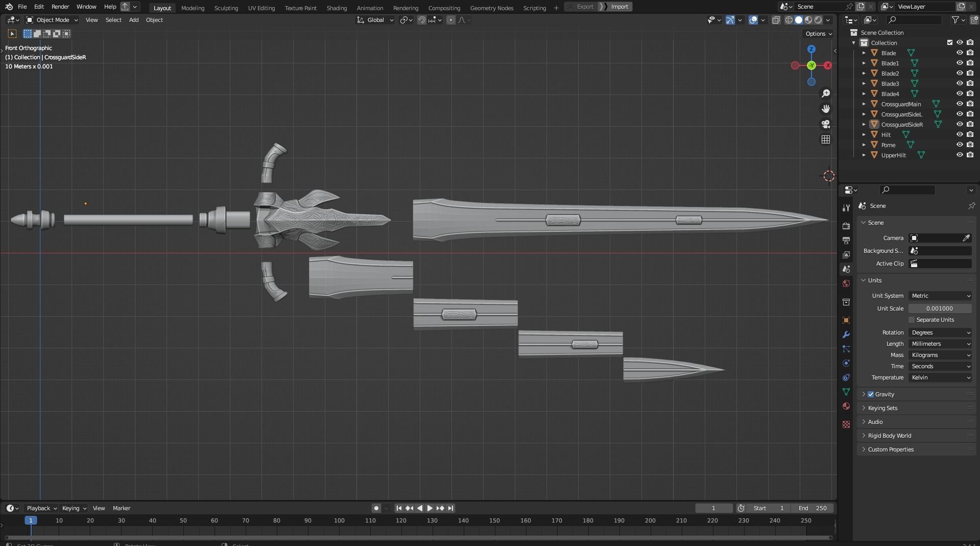Viewport: 980px width, 546px height.
Task: Open the Texture properties tab
Action: pos(846,424)
